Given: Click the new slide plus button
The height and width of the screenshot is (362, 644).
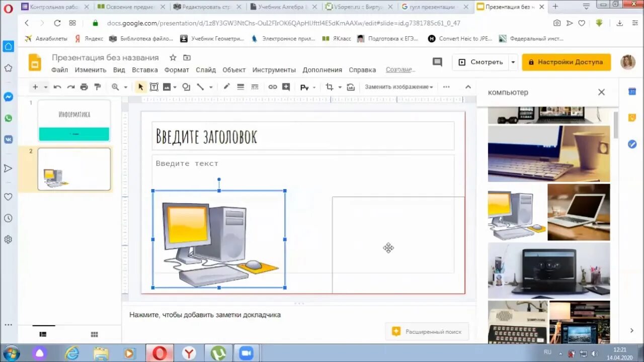Looking at the screenshot, I should pos(35,87).
